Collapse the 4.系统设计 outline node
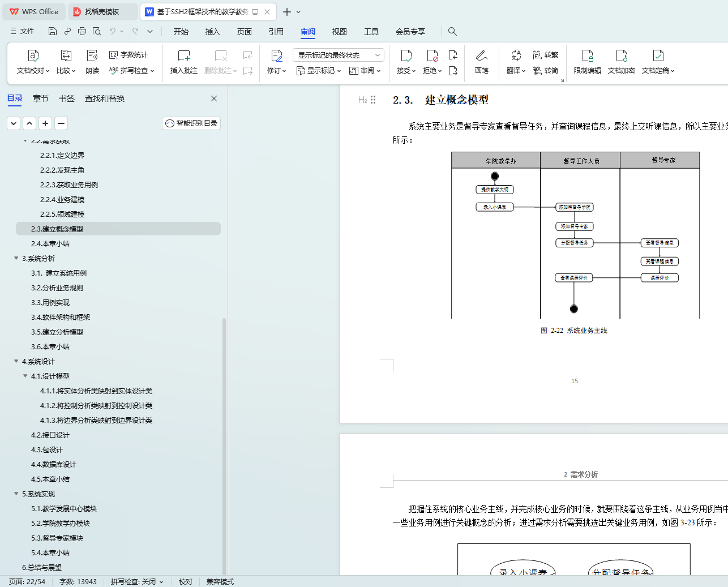 (16, 361)
